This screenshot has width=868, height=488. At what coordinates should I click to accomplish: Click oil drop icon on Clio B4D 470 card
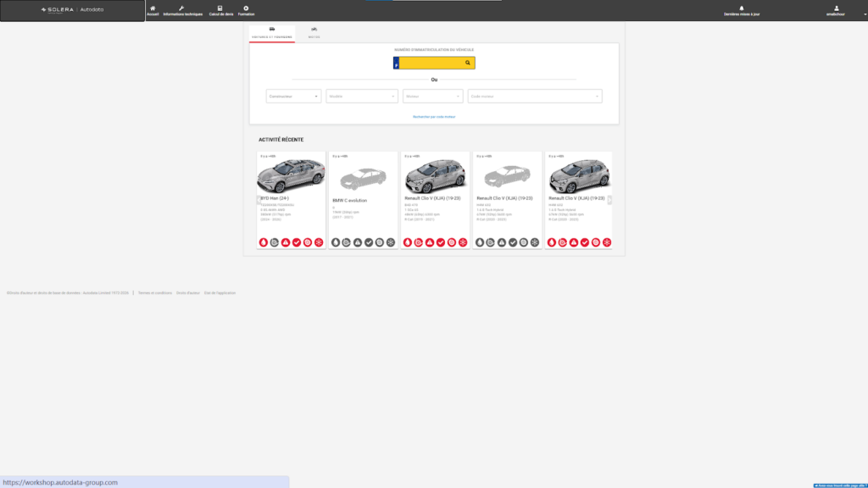[x=408, y=242]
